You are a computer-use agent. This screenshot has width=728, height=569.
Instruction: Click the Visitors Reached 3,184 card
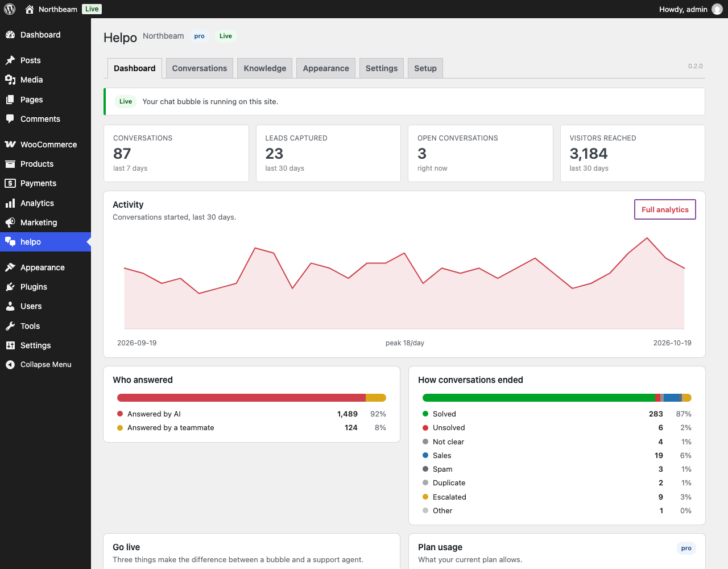pyautogui.click(x=632, y=154)
